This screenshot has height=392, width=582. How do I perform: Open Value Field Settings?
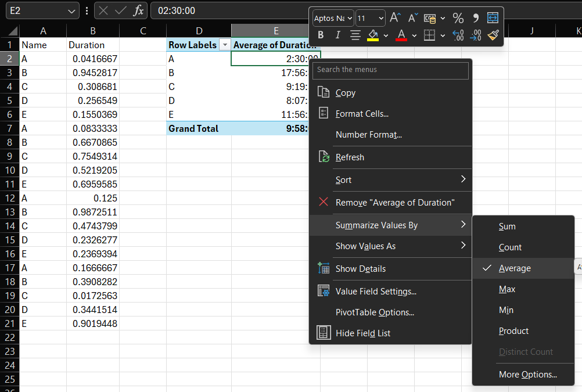point(390,292)
